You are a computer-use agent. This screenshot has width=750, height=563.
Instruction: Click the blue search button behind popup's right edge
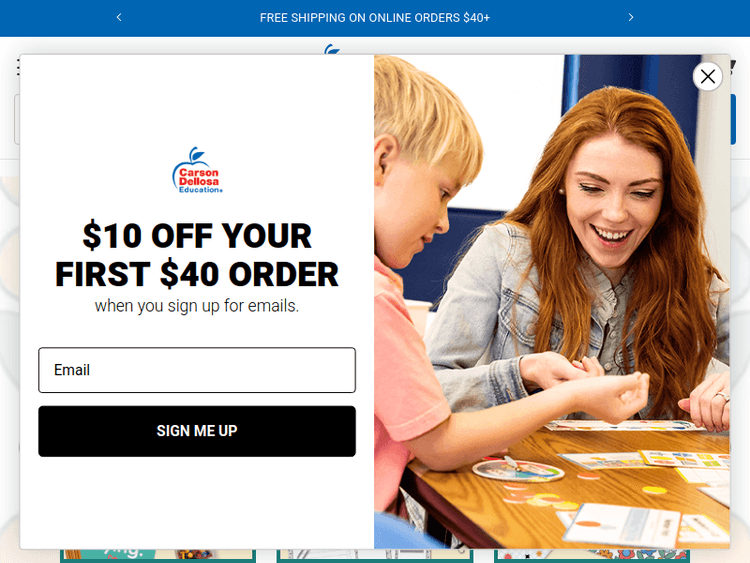tap(733, 119)
